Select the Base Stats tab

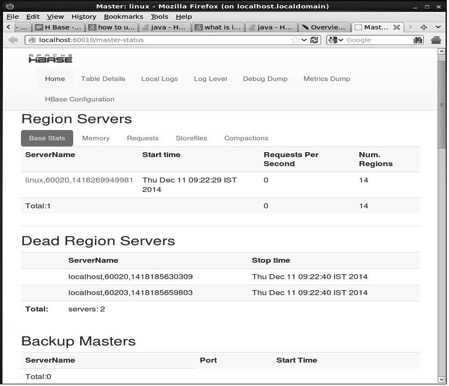click(x=47, y=138)
